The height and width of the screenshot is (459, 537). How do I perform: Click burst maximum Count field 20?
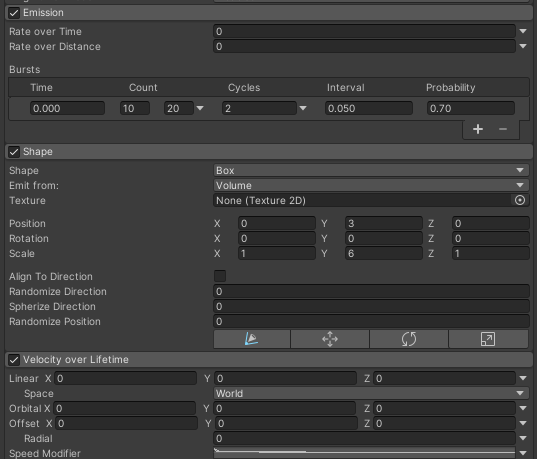pos(179,108)
